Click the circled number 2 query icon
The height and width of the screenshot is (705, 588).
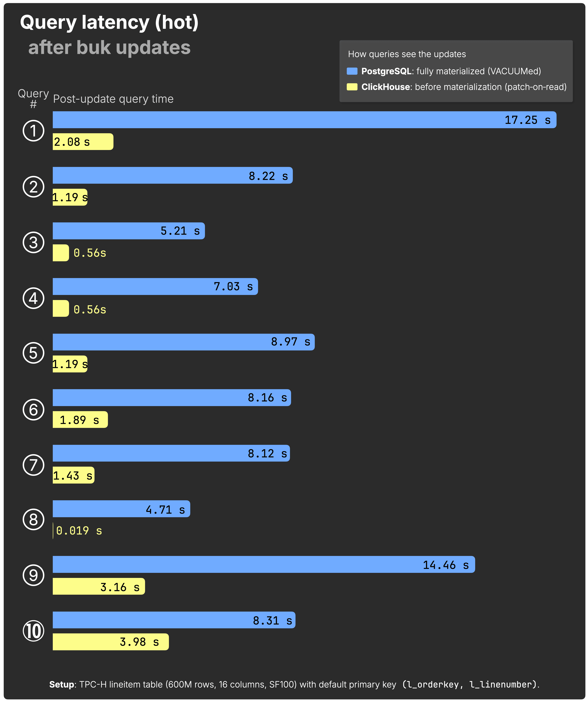pos(34,187)
